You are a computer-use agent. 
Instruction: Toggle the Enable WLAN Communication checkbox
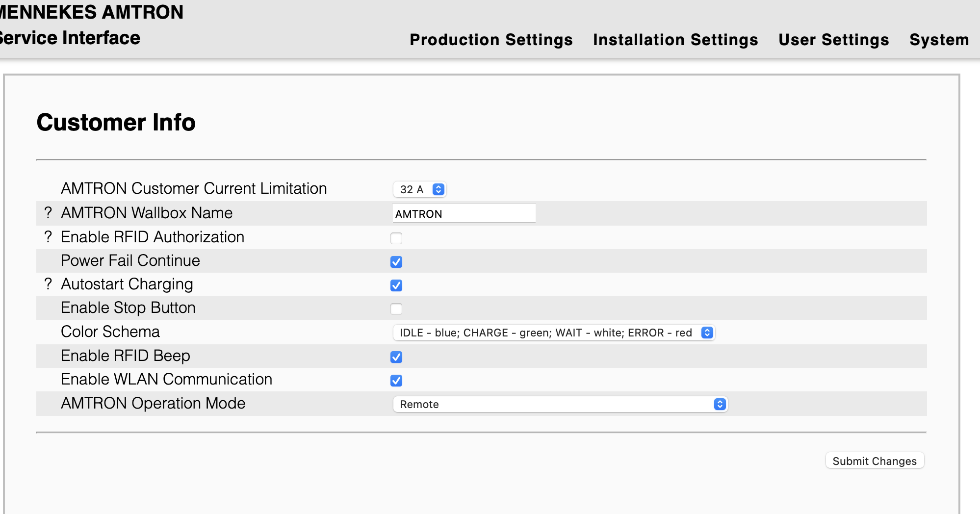(396, 381)
